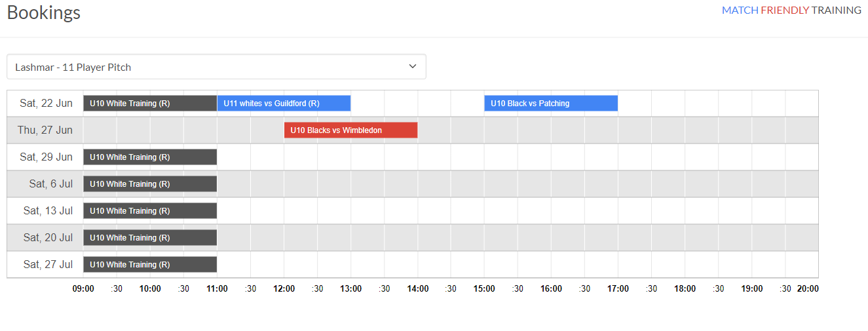Open the Lashmar 11 Player Pitch dropdown
The width and height of the screenshot is (868, 331).
(x=216, y=67)
